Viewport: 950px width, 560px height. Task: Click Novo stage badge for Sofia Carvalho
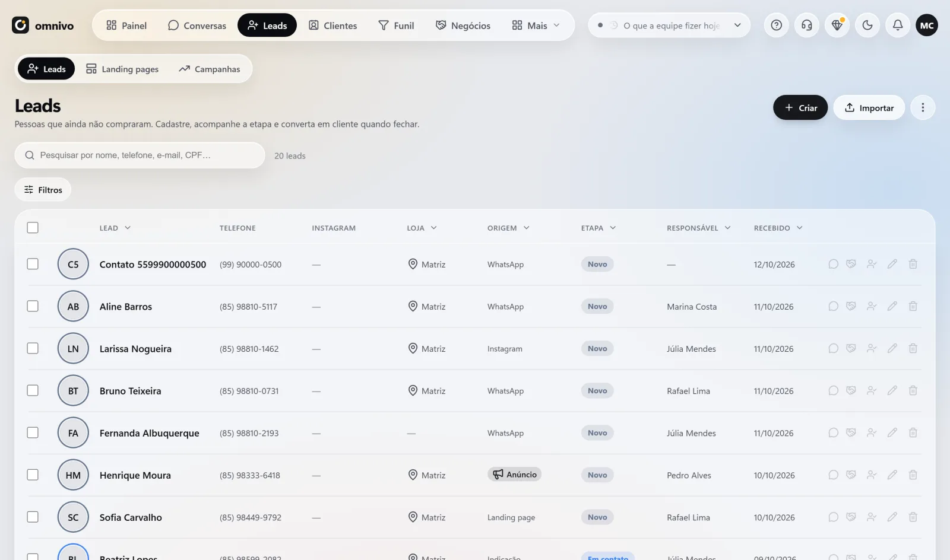pos(597,517)
